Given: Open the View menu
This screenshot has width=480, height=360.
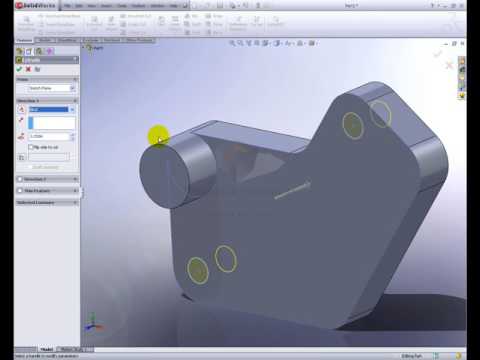Looking at the screenshot, I should 92,6.
